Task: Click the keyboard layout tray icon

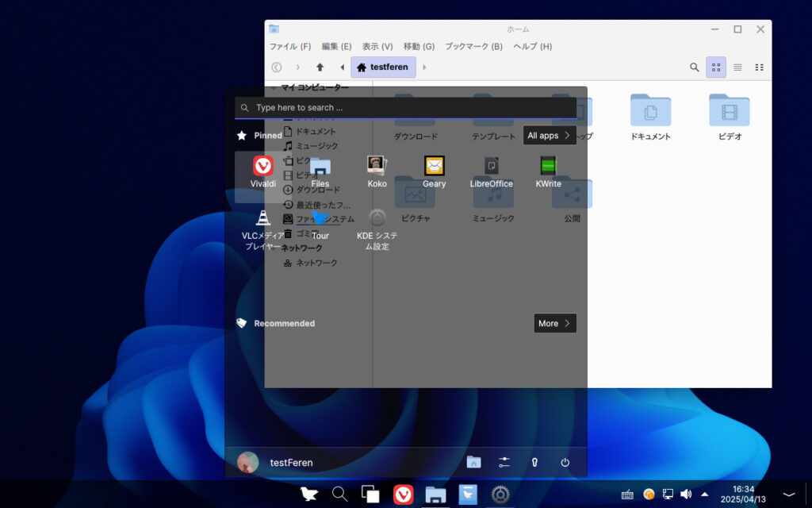Action: click(627, 495)
